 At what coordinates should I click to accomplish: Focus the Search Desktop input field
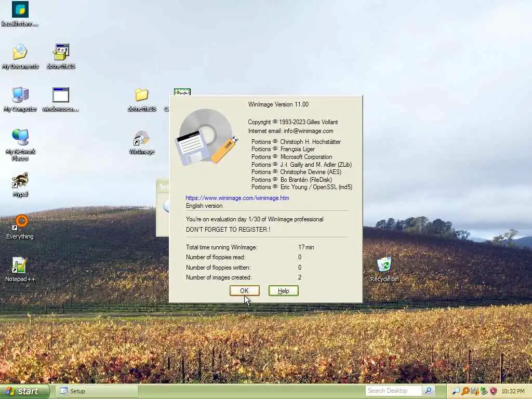pos(393,391)
